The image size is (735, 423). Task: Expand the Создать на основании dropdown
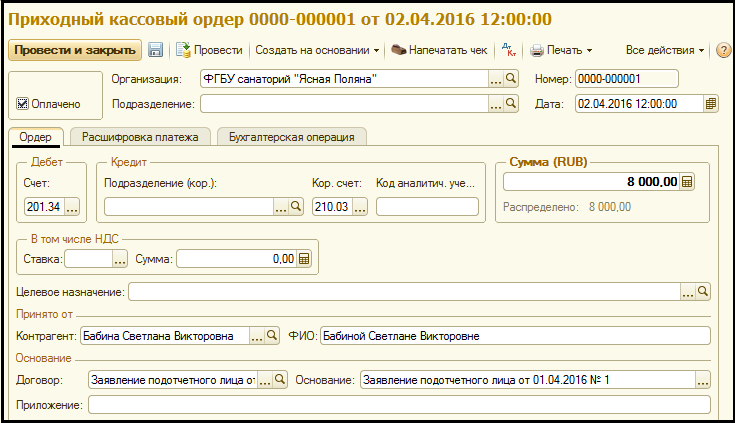click(317, 50)
